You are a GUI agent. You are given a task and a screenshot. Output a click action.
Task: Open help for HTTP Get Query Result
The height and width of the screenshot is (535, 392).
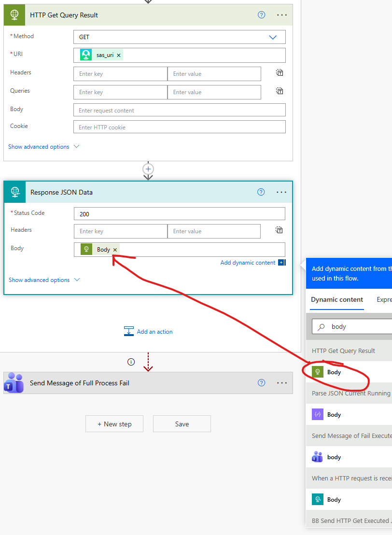coord(261,14)
